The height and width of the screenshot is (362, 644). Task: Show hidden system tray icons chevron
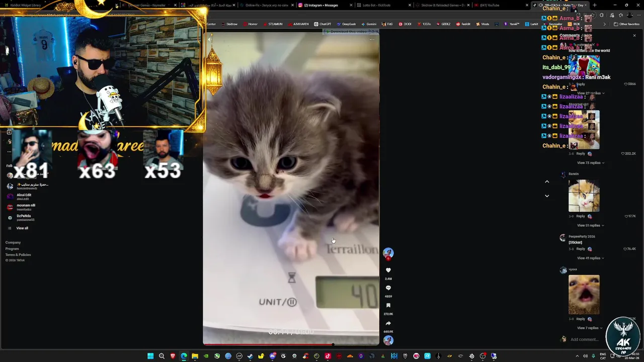pyautogui.click(x=577, y=356)
